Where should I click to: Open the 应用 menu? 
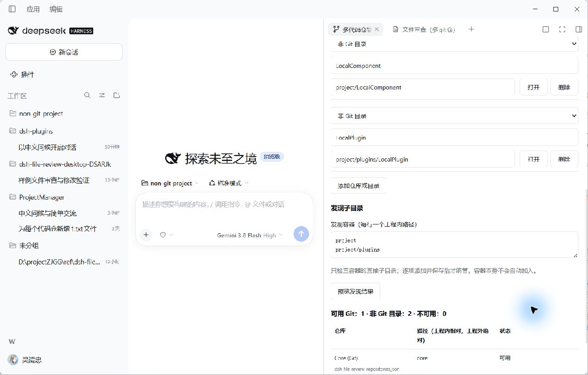[x=33, y=9]
